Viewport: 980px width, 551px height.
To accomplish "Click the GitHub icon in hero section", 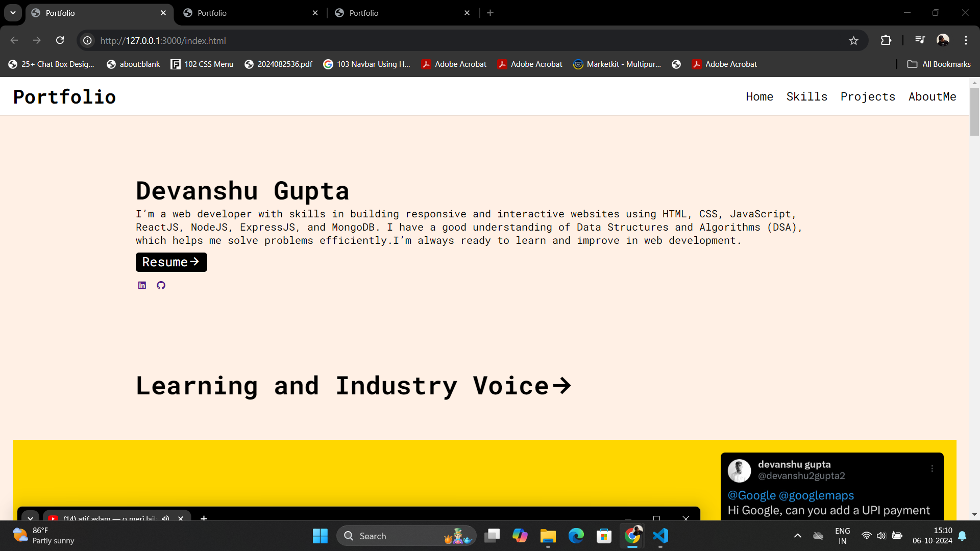I will click(161, 285).
